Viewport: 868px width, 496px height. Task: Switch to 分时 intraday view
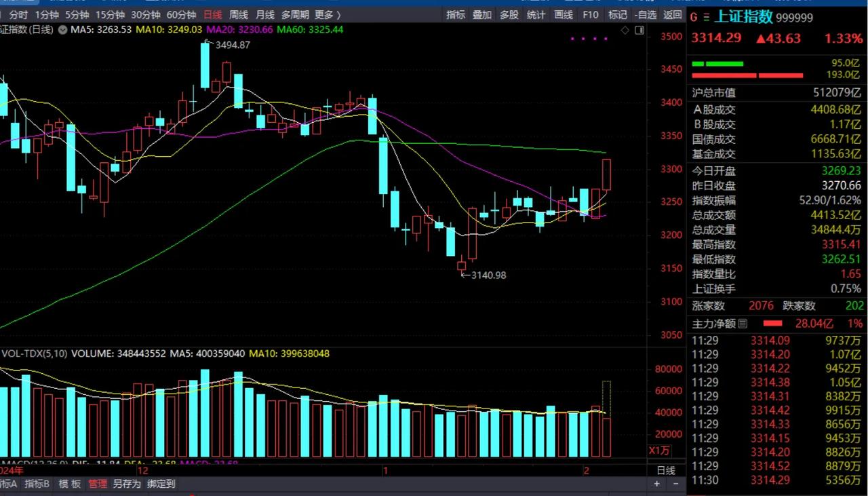pyautogui.click(x=18, y=14)
